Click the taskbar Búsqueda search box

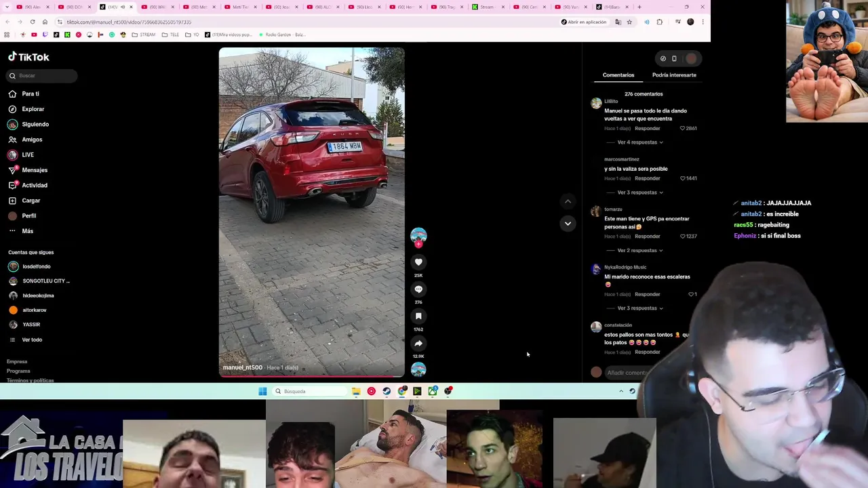pyautogui.click(x=309, y=391)
